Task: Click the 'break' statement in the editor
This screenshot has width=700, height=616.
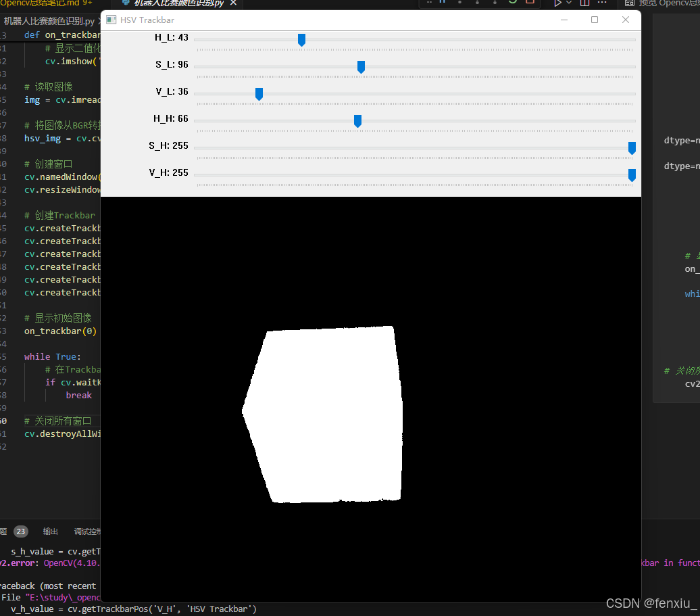Action: 78,396
